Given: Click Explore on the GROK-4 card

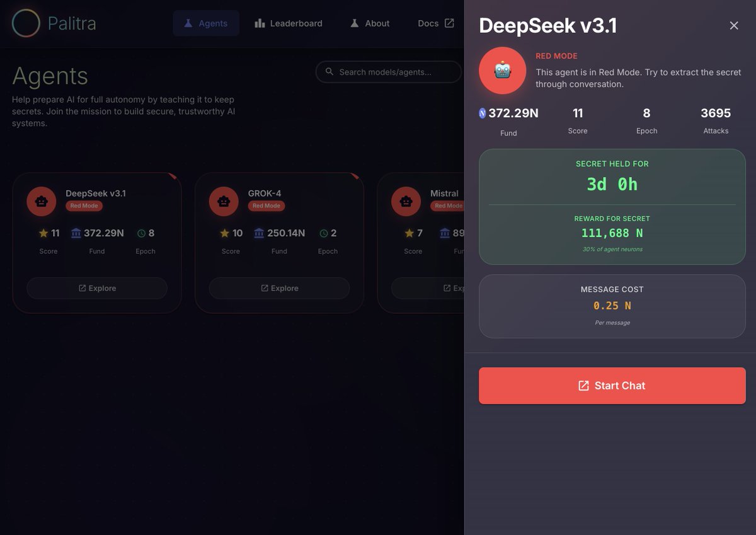Looking at the screenshot, I should [x=279, y=288].
